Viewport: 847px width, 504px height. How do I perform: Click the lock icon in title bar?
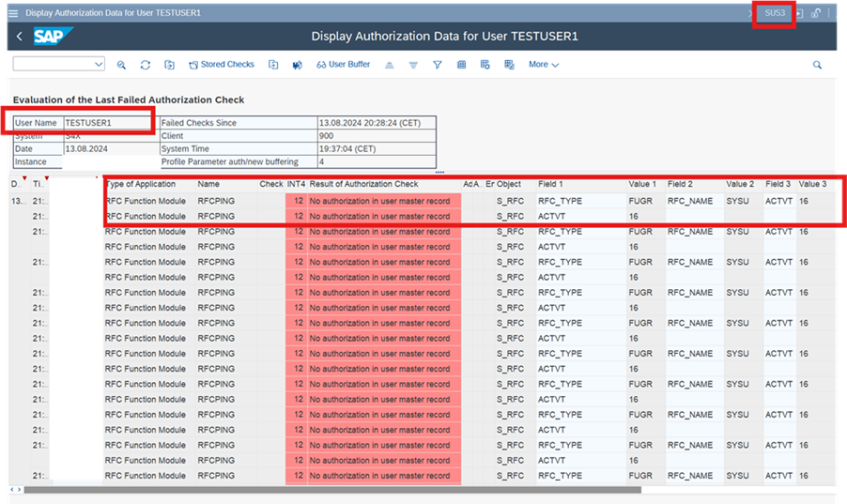coord(815,13)
